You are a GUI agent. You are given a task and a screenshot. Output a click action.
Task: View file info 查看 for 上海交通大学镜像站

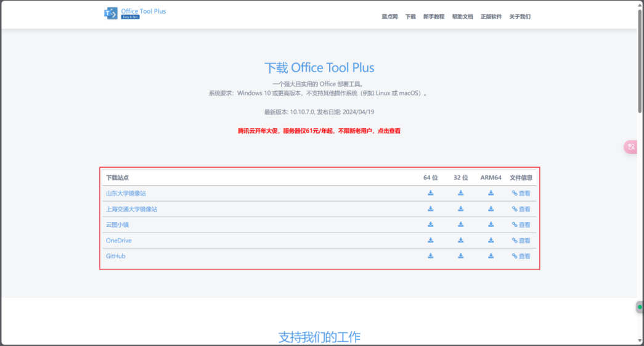point(521,209)
